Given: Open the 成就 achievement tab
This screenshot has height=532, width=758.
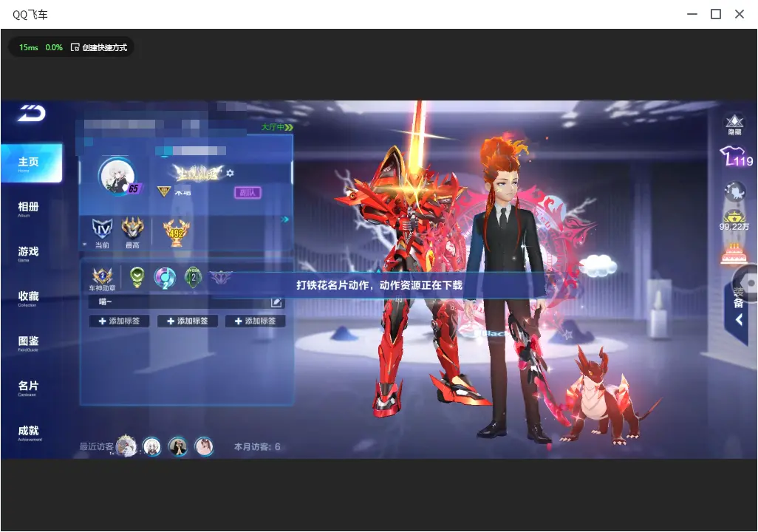Looking at the screenshot, I should [29, 432].
